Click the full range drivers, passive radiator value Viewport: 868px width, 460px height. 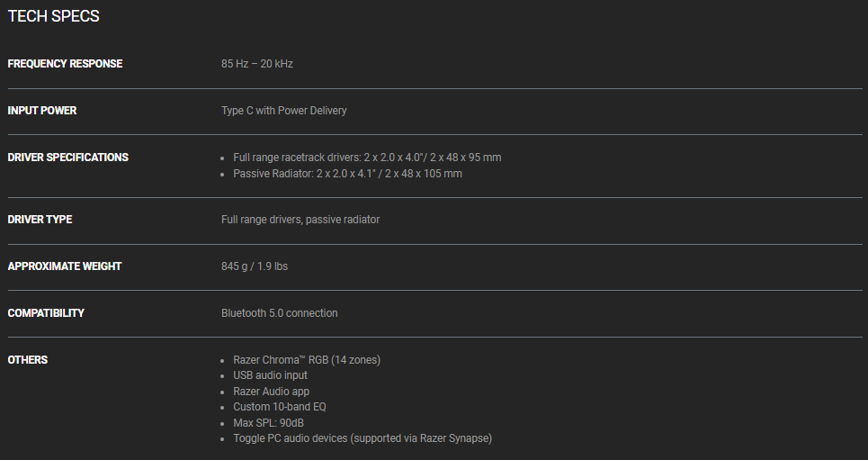pos(300,220)
